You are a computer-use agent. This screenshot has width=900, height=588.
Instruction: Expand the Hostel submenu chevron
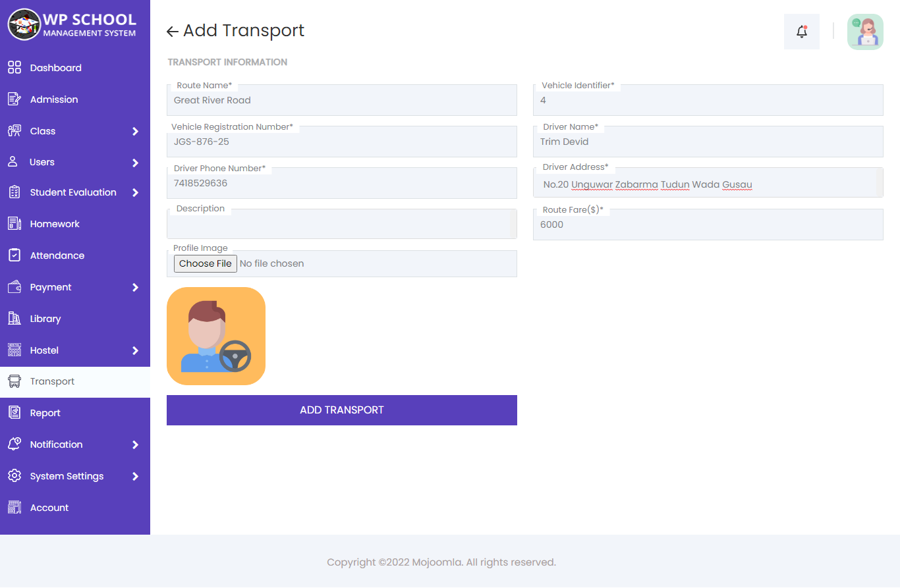pos(135,350)
